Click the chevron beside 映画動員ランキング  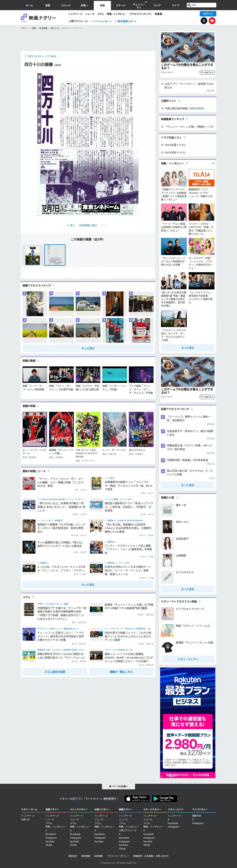click(187, 119)
